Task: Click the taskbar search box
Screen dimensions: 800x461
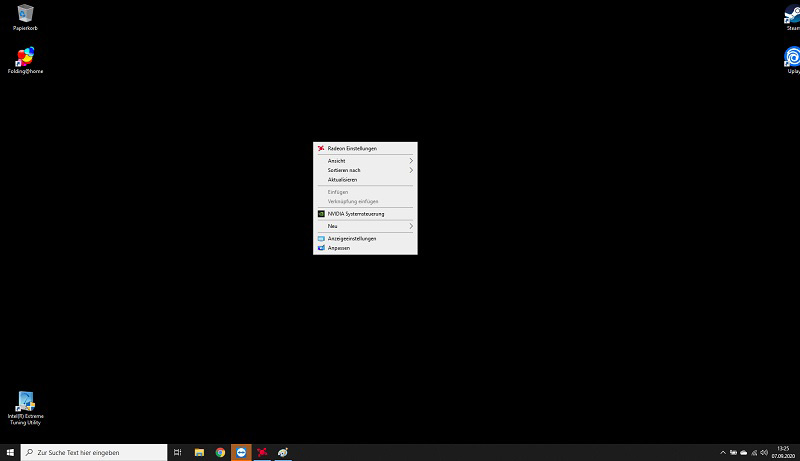Action: click(94, 452)
